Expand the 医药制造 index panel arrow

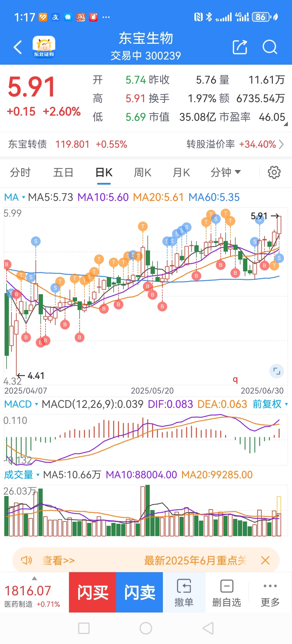coord(34,578)
